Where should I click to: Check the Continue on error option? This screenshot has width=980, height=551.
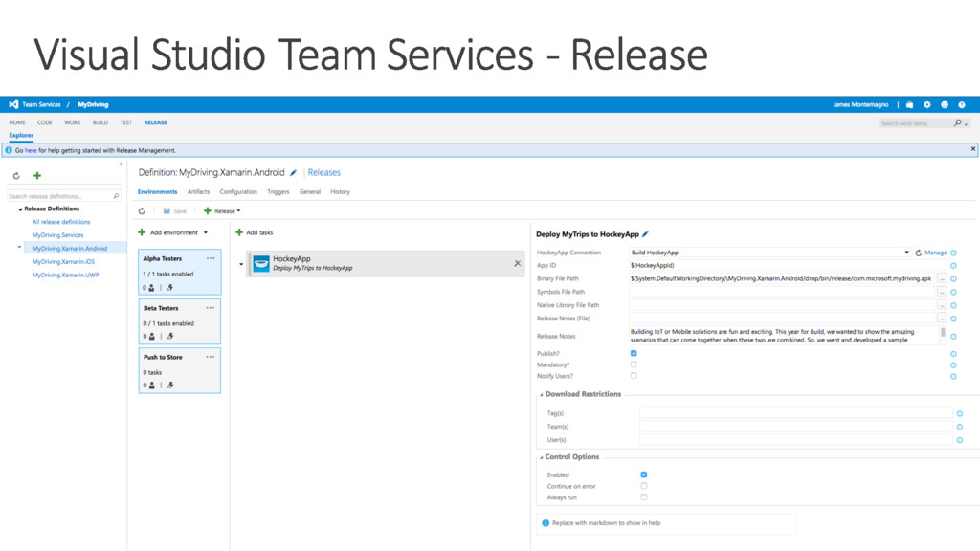click(643, 486)
